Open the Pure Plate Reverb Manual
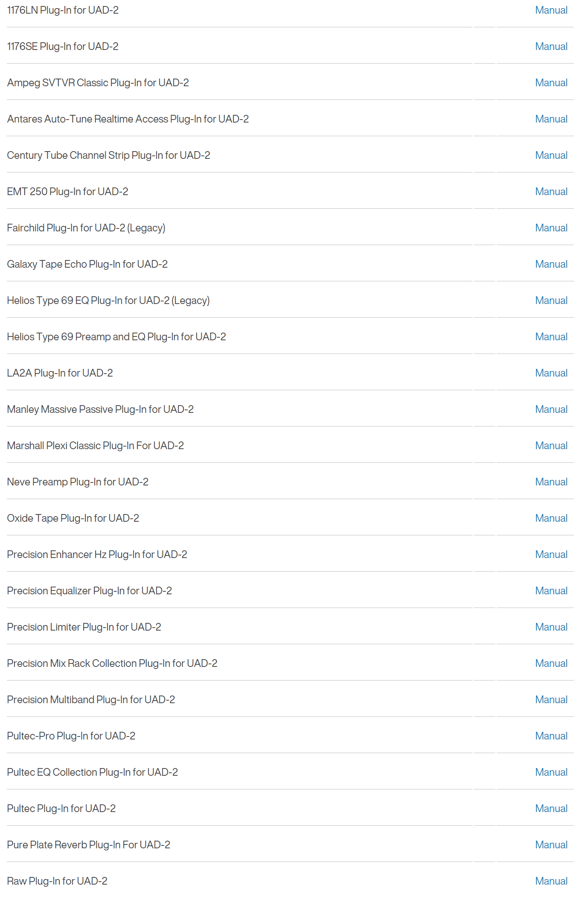 coord(551,845)
